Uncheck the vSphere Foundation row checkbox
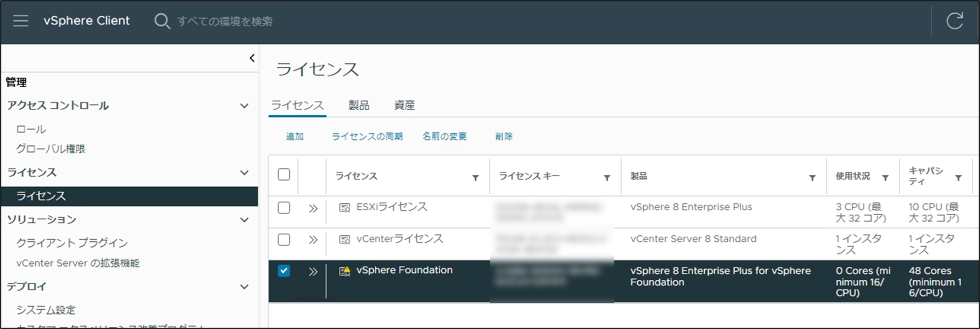The height and width of the screenshot is (329, 980). coord(284,271)
